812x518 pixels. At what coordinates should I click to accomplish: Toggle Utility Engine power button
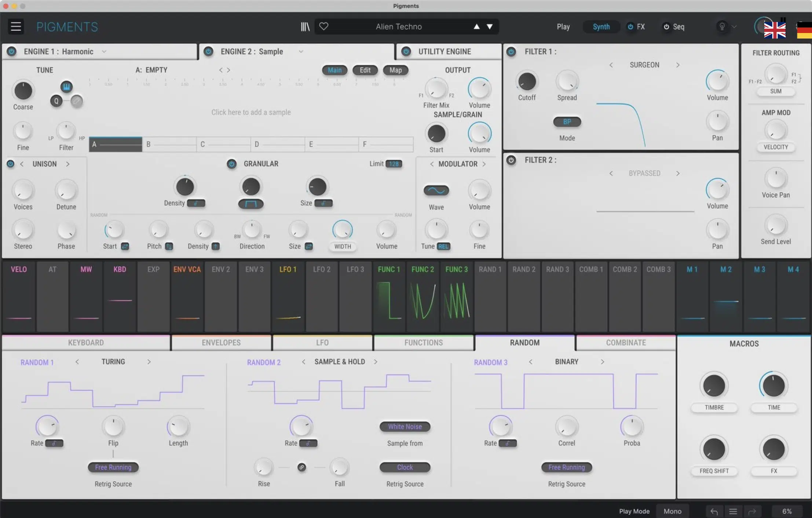pyautogui.click(x=406, y=51)
